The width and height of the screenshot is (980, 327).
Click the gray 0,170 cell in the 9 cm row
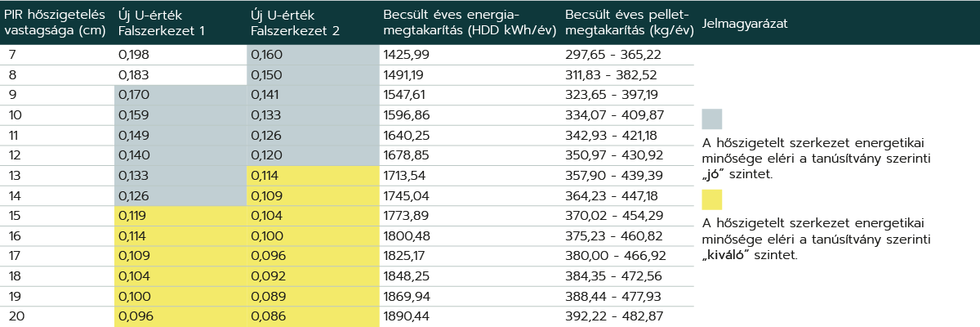point(134,94)
